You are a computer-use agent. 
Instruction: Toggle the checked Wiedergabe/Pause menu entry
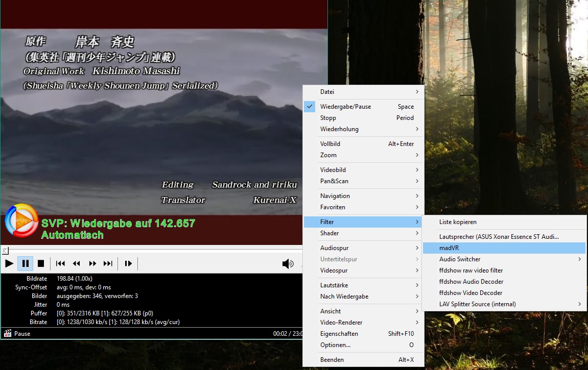click(345, 107)
